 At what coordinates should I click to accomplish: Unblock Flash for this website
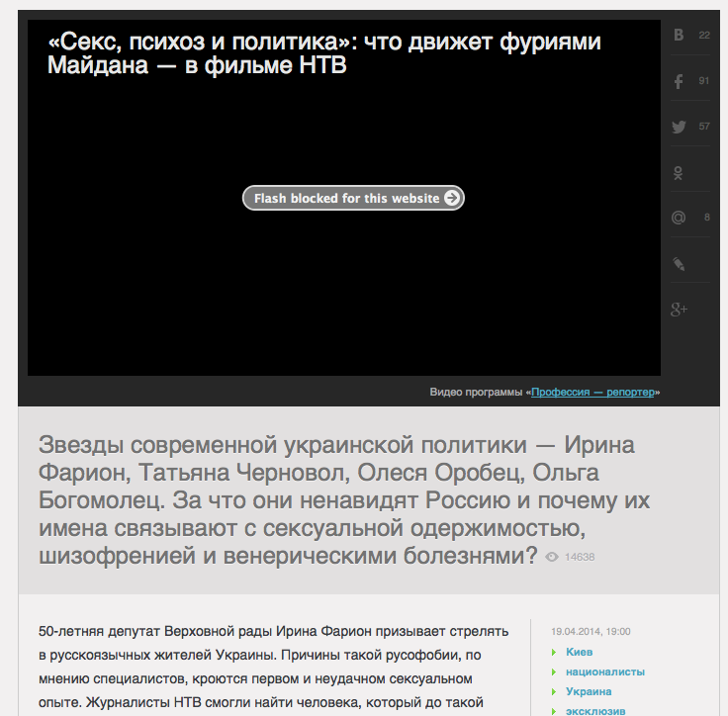click(x=353, y=198)
